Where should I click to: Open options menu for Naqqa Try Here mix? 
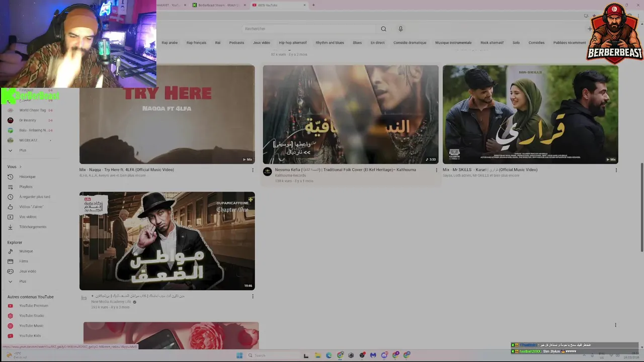click(x=253, y=170)
